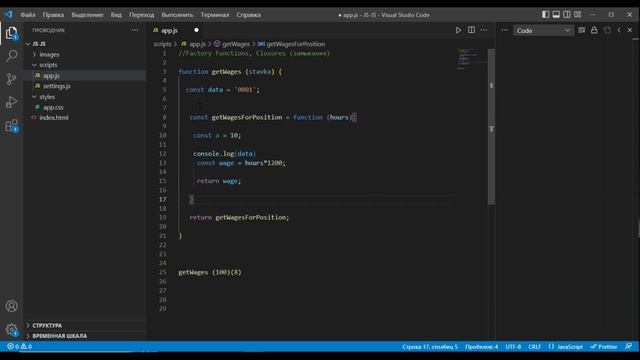Open the Правка menu
The height and width of the screenshot is (360, 640).
[x=53, y=15]
